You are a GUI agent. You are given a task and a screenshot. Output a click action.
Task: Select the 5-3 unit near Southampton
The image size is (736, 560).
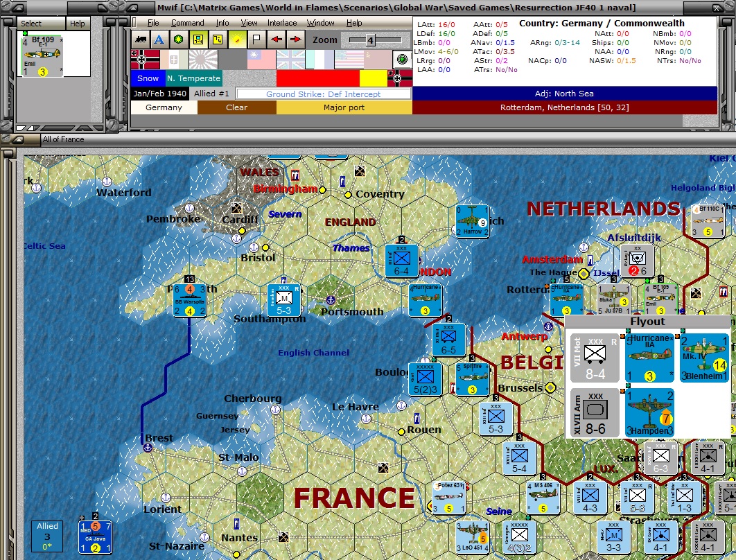point(283,300)
